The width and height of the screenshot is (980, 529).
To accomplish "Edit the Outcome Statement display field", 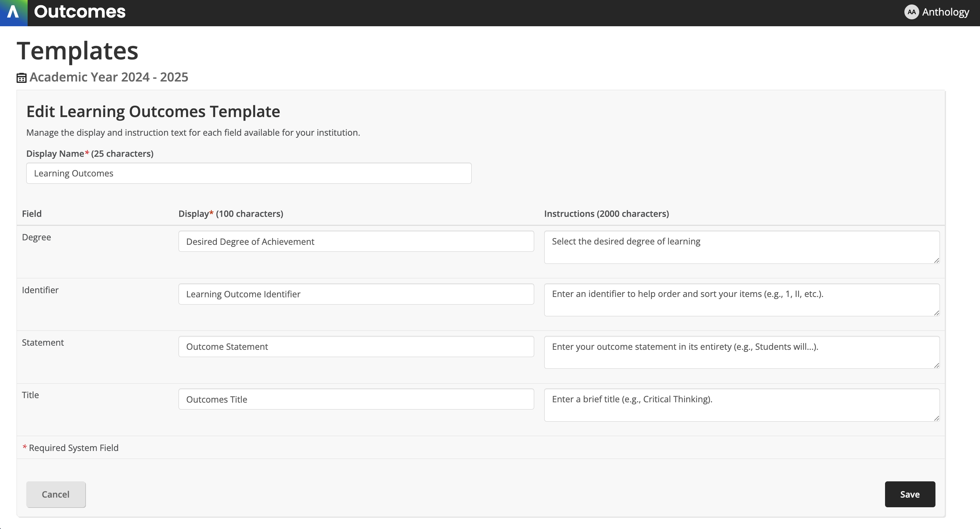I will pos(356,346).
